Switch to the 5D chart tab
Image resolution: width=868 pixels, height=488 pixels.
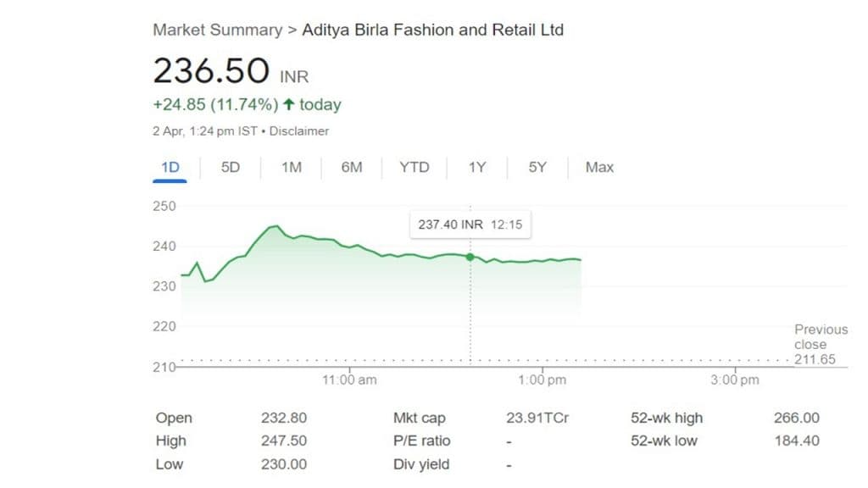(x=231, y=168)
